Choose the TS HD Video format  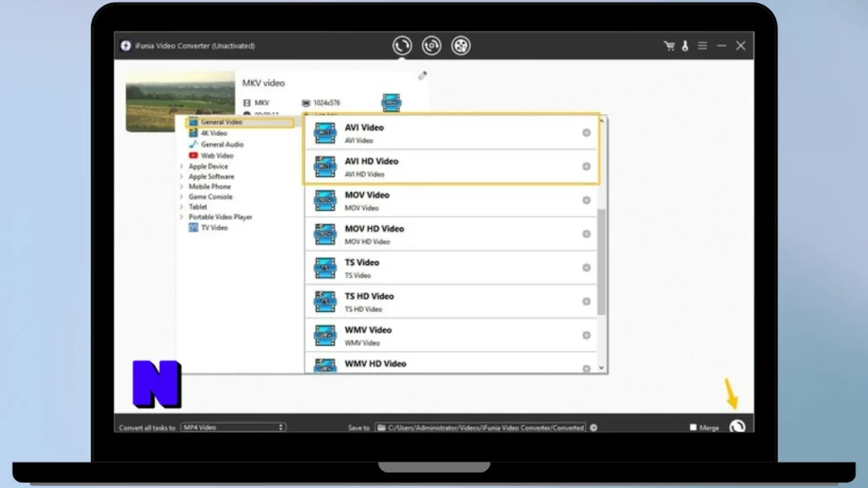(451, 302)
